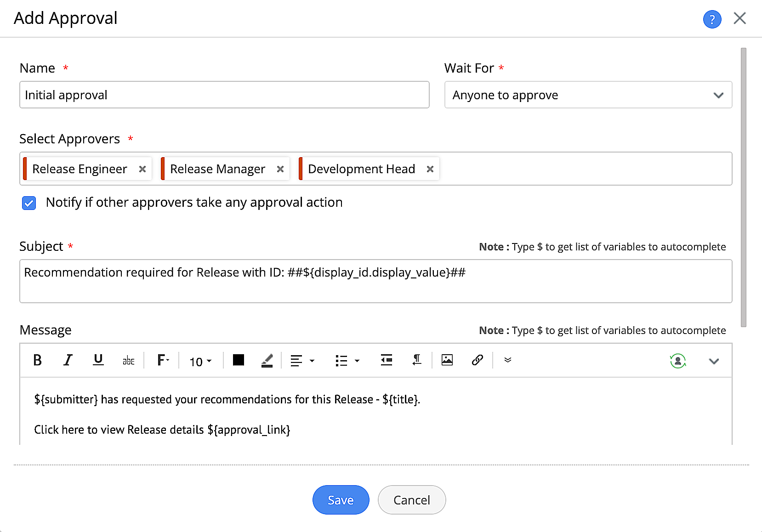Apply strikethrough formatting
This screenshot has width=762, height=532.
point(128,360)
